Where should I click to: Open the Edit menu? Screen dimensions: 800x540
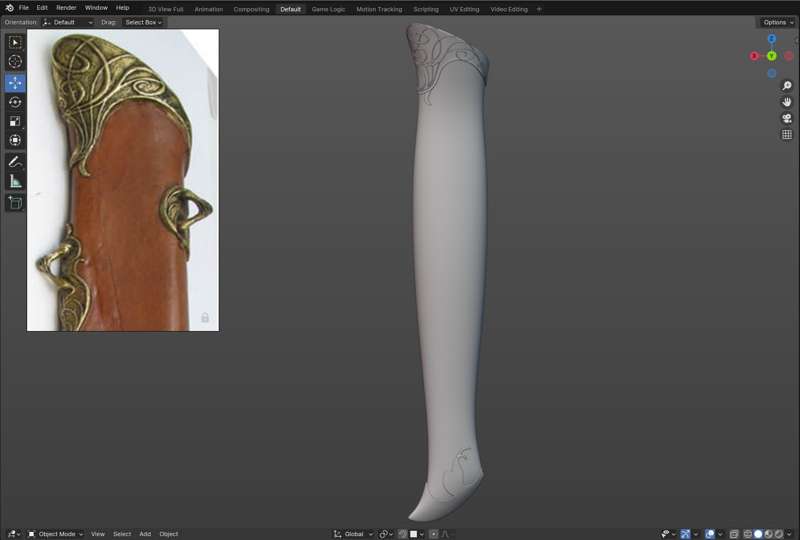[x=42, y=8]
